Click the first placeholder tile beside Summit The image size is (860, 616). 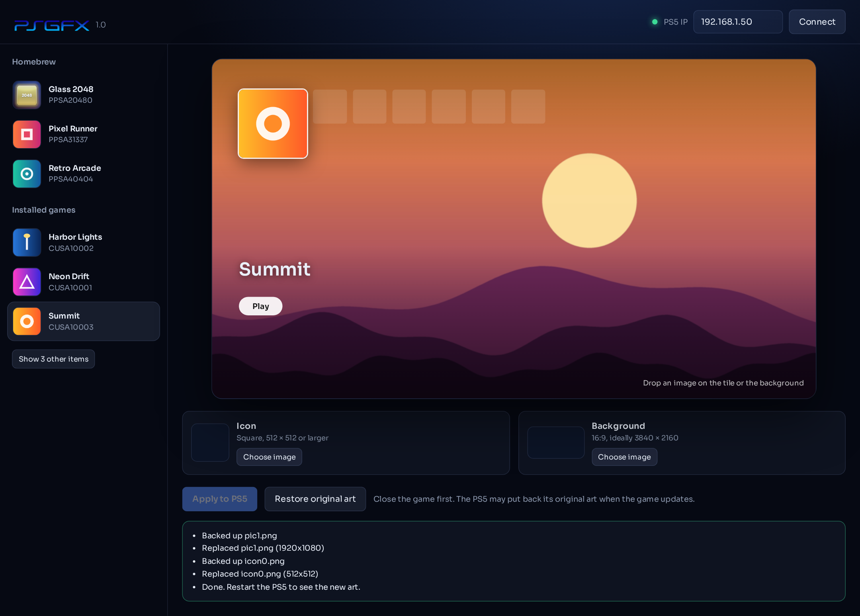click(x=330, y=106)
